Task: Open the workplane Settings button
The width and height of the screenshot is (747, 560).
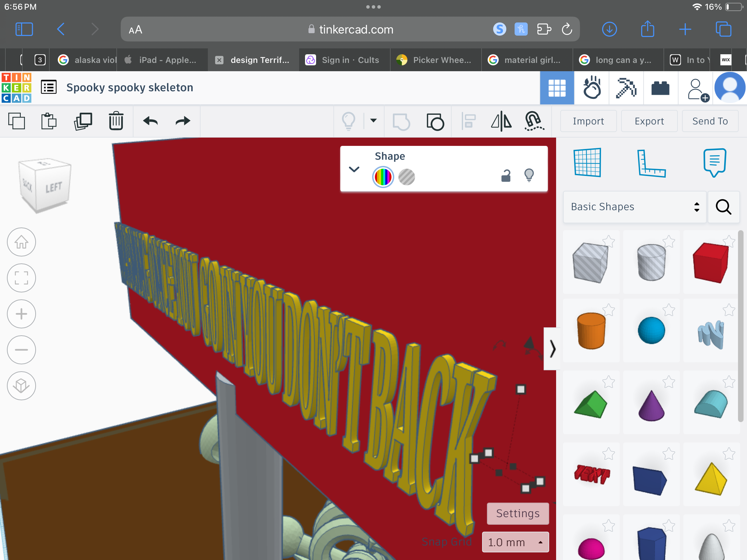Action: [518, 513]
